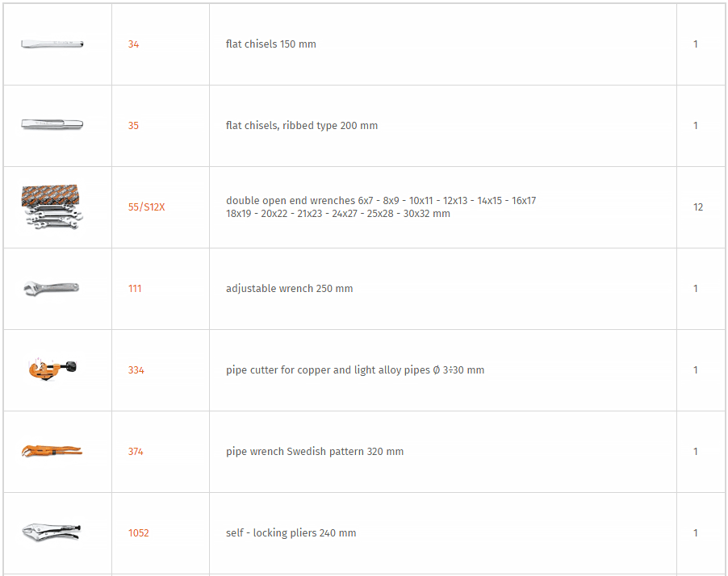The image size is (728, 576).
Task: Click the 'flat chisels 150 mm' description
Action: (x=270, y=44)
